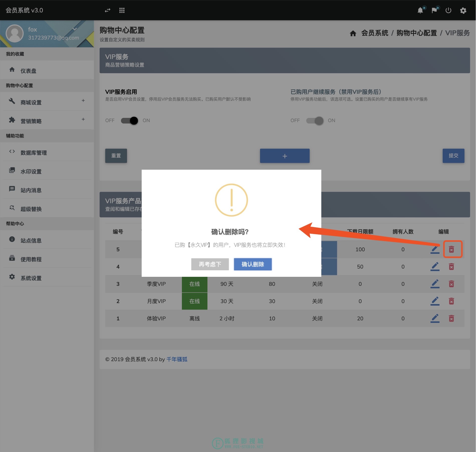
Task: Click the blue plus add button
Action: (x=285, y=156)
